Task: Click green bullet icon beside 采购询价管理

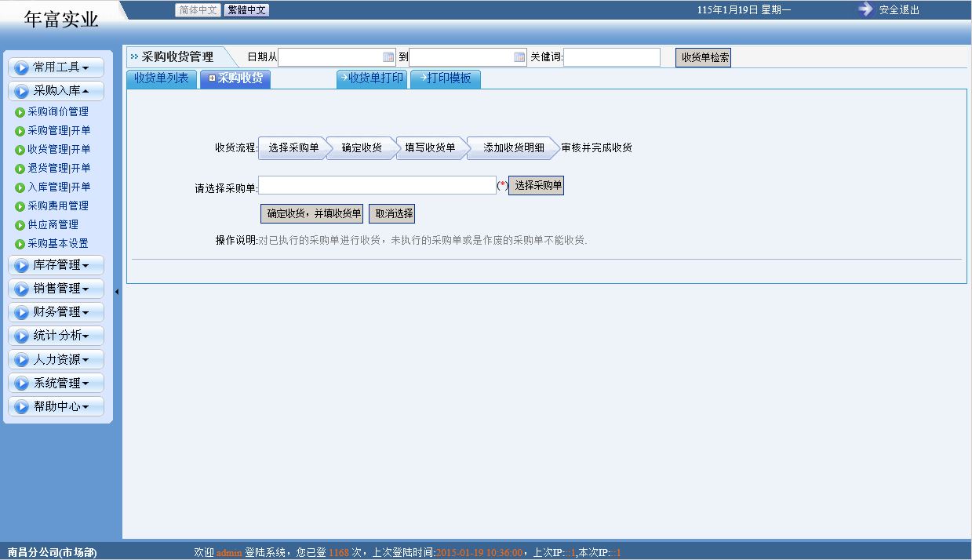Action: pyautogui.click(x=20, y=112)
